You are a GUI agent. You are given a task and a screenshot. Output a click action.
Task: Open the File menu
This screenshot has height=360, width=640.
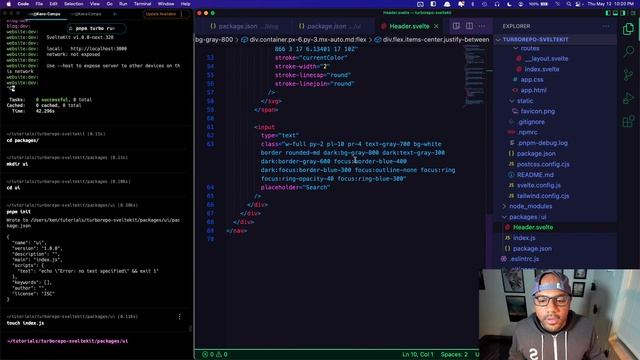[39, 4]
